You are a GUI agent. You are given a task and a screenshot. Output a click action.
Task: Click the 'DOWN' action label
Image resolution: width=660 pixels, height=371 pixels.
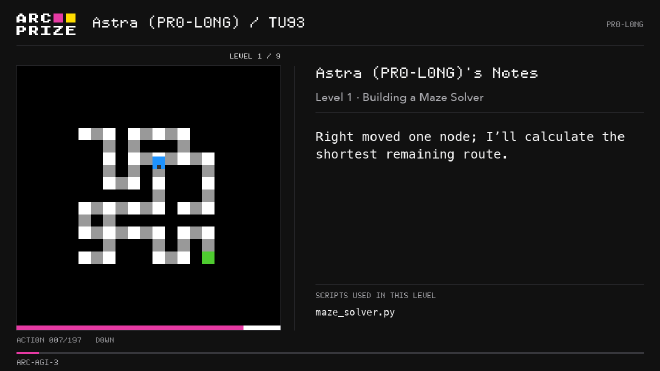pyautogui.click(x=105, y=340)
